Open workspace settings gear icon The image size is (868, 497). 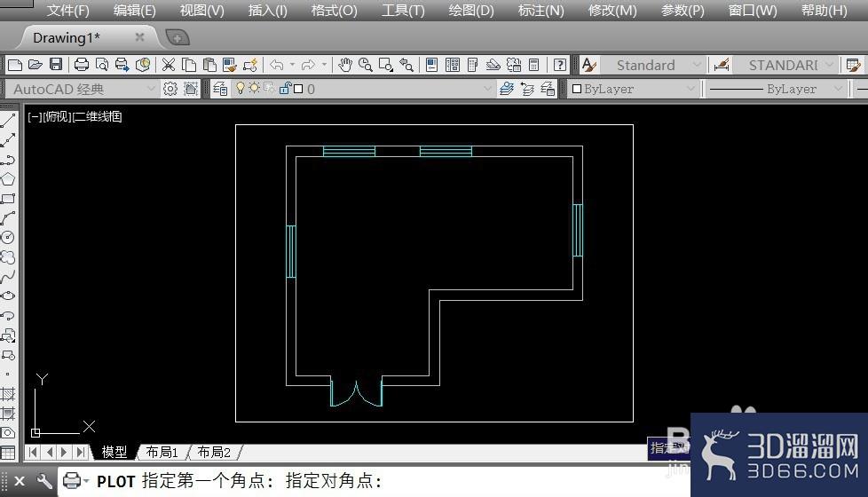[170, 89]
